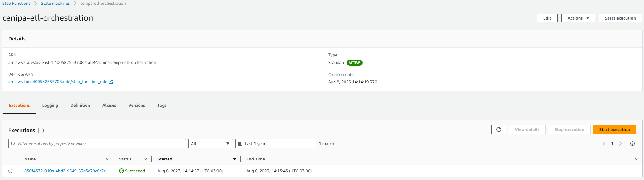Click page number 1 in pagination
This screenshot has height=180, width=644.
click(612, 144)
